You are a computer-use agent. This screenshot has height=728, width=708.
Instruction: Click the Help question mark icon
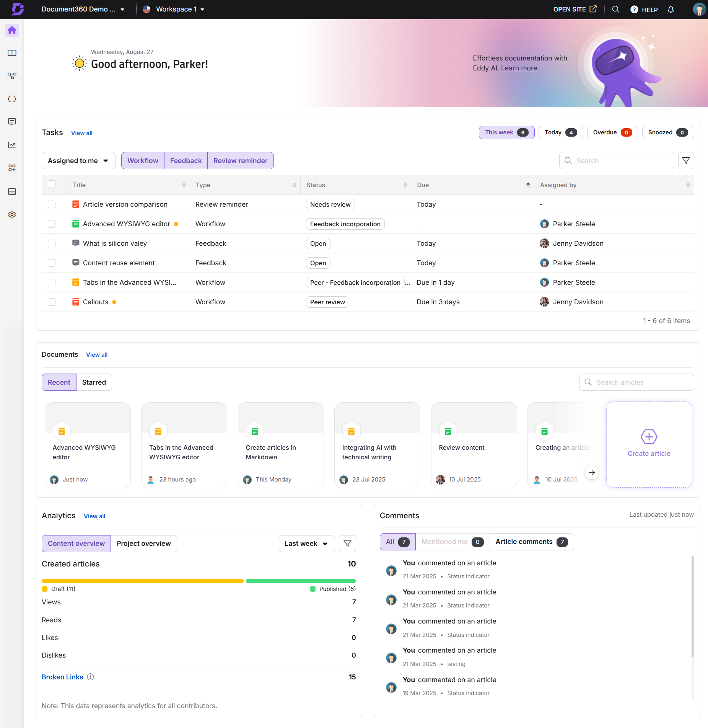pos(634,9)
